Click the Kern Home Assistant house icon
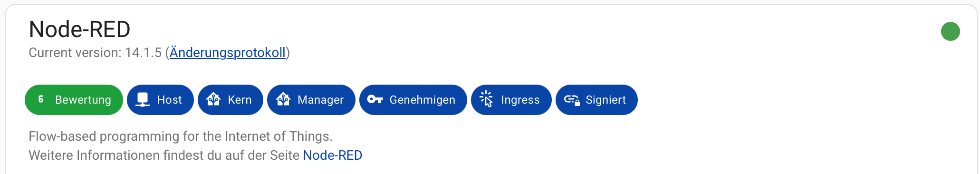 [213, 99]
